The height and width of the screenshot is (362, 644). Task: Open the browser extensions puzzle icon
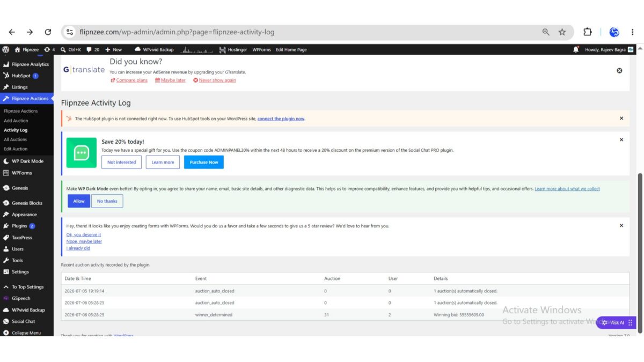coord(587,32)
